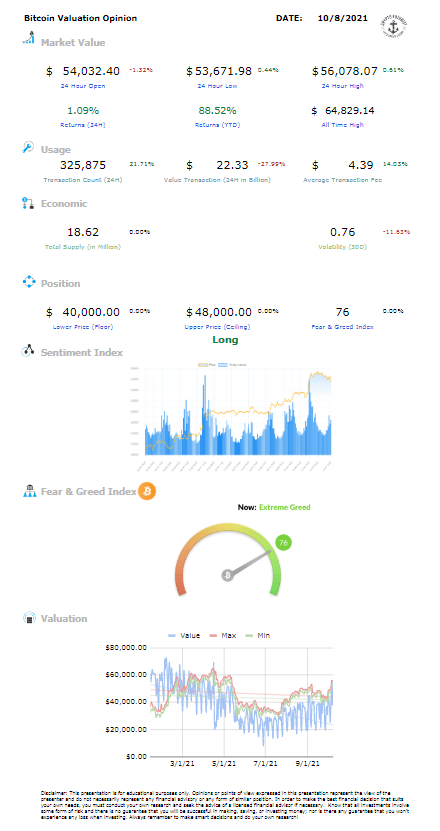Click the Economic section icon
The width and height of the screenshot is (440, 831).
point(28,203)
